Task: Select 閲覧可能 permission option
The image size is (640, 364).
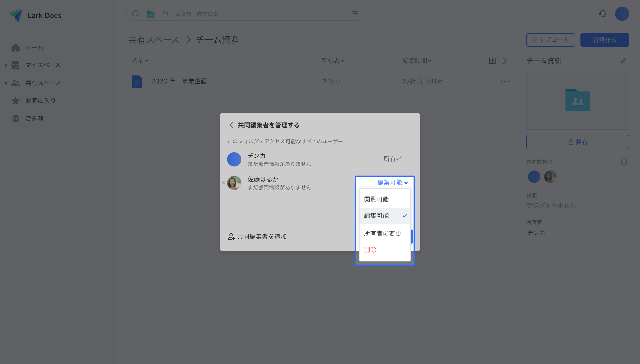Action: pos(385,199)
